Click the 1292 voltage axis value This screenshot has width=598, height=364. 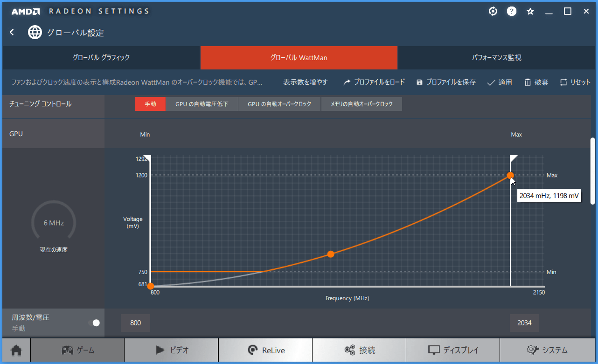click(x=142, y=159)
